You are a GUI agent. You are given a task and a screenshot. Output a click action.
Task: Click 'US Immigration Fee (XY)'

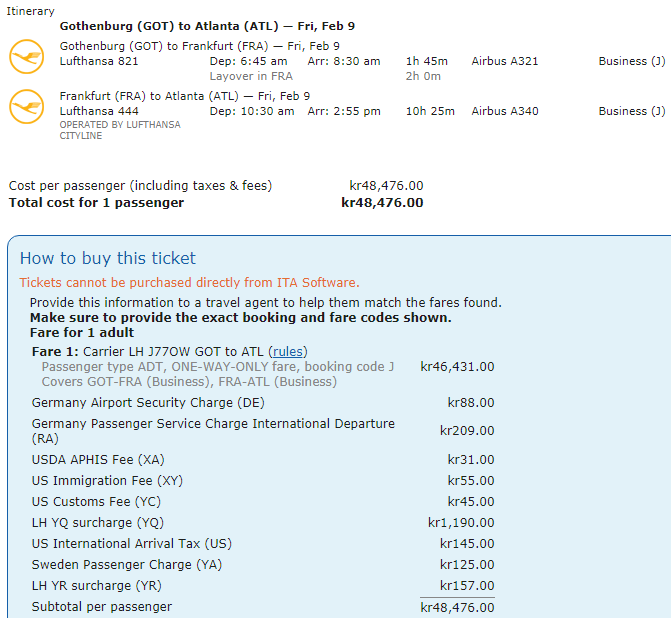click(107, 481)
